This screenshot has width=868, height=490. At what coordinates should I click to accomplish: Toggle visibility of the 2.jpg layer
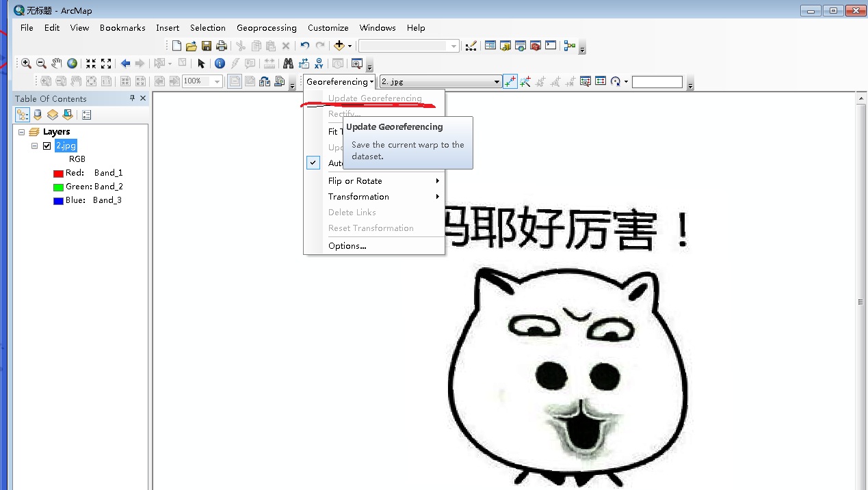click(47, 146)
